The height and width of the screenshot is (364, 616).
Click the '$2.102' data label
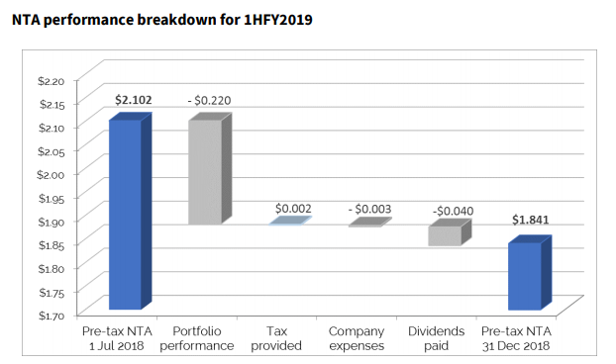tap(133, 100)
